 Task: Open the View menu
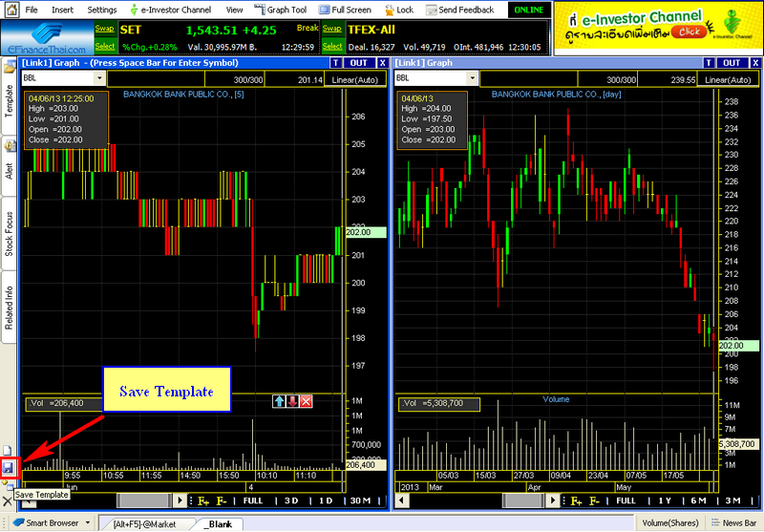234,10
